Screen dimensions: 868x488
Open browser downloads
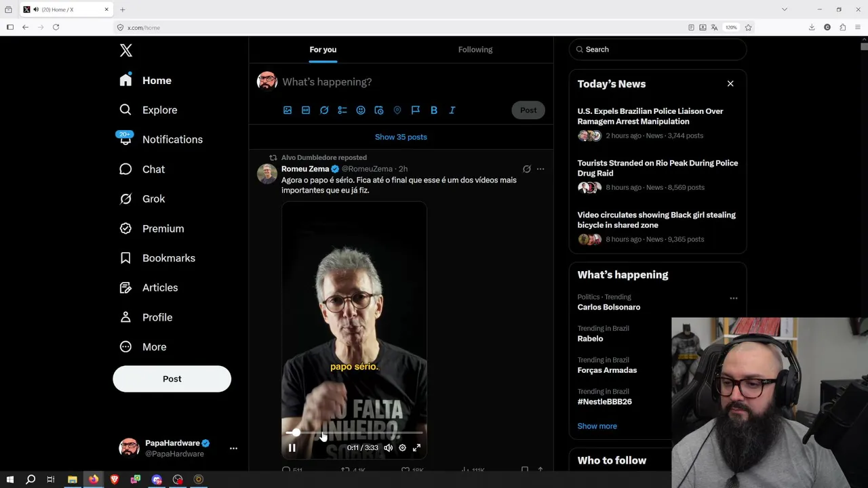pos(812,28)
